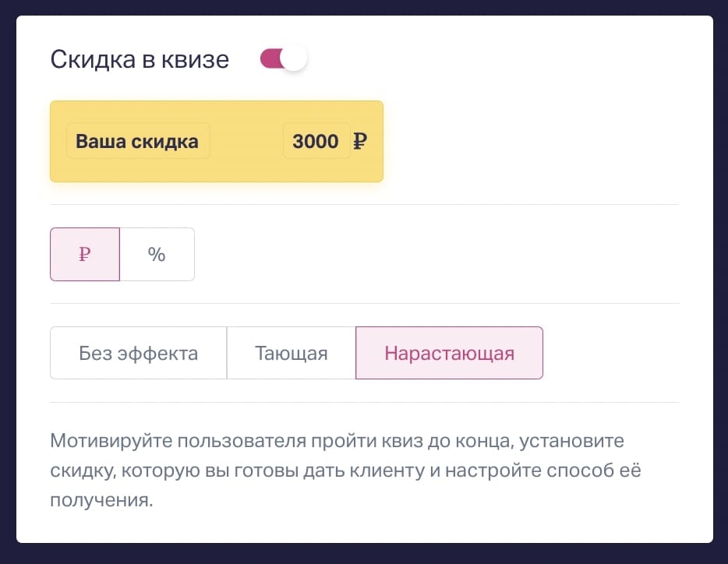Image resolution: width=728 pixels, height=564 pixels.
Task: Select the "Тающая" discount effect
Action: pos(291,353)
